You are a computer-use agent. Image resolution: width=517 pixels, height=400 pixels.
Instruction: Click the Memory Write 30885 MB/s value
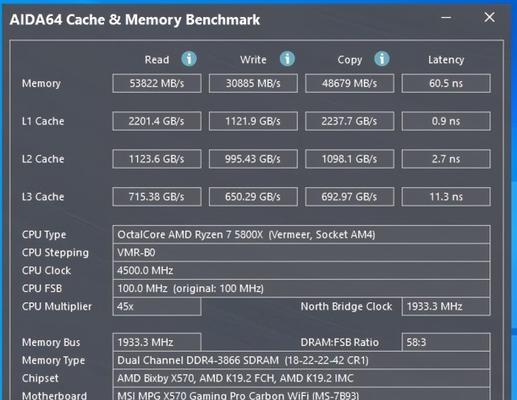(253, 83)
